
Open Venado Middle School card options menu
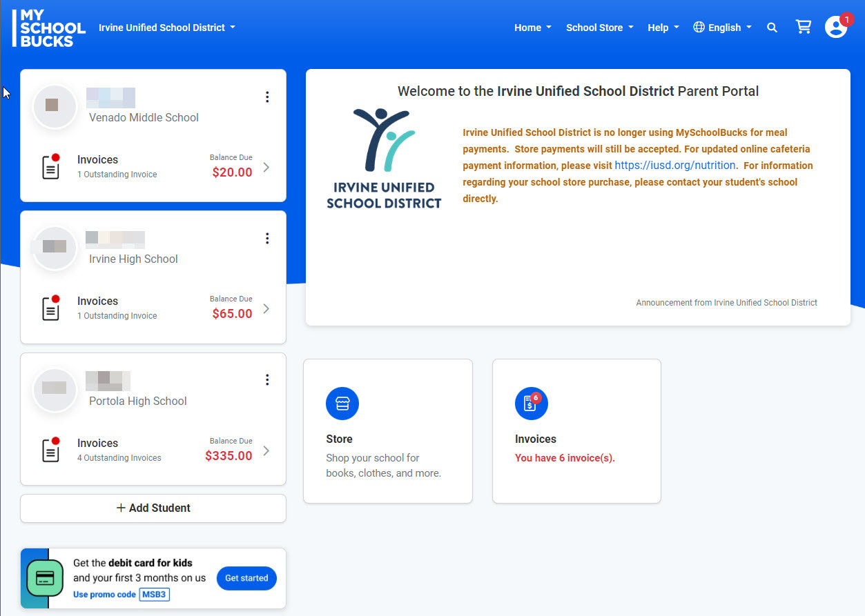[x=267, y=97]
